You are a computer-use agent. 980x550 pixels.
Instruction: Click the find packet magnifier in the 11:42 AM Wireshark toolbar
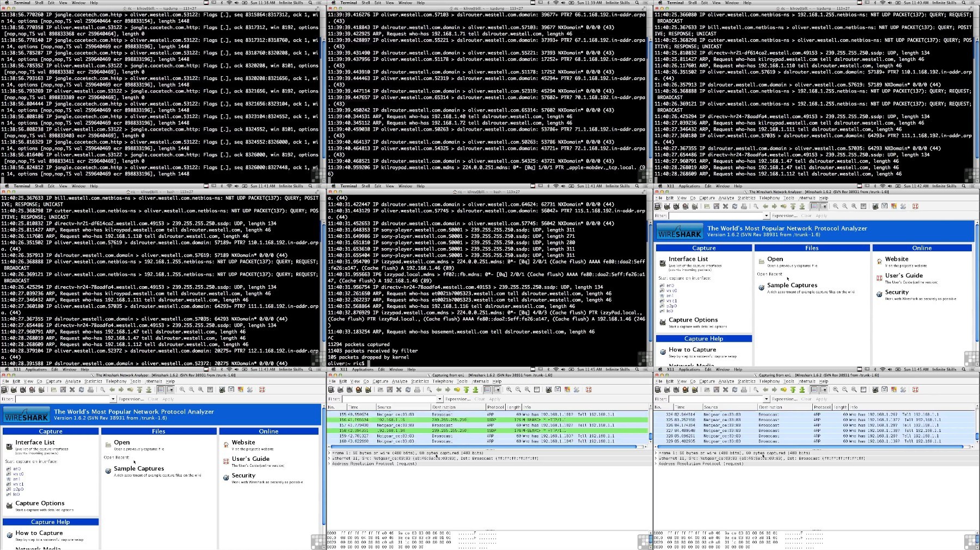(x=756, y=206)
